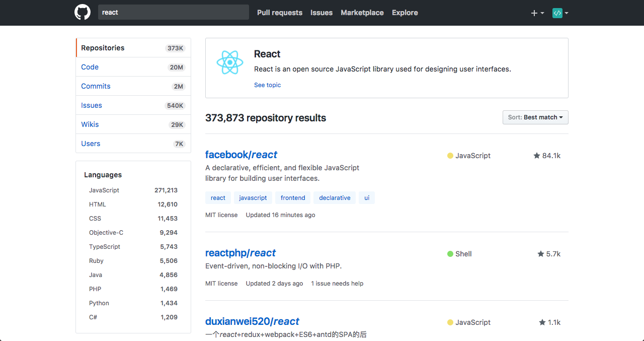Open the dropdown caret beside your avatar
644x341 pixels.
point(566,13)
